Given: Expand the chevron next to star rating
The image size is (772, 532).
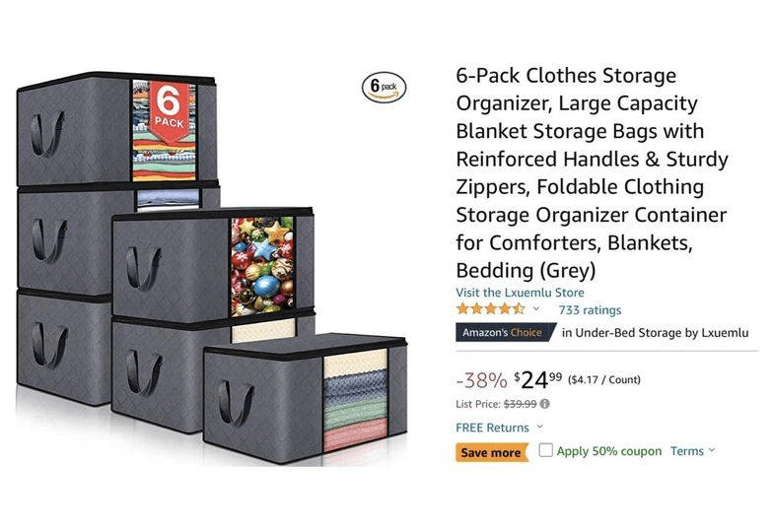Looking at the screenshot, I should [x=536, y=309].
